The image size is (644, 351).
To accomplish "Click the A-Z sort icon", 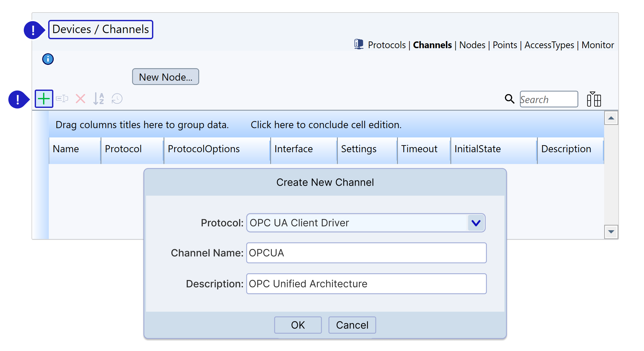I will pyautogui.click(x=99, y=99).
